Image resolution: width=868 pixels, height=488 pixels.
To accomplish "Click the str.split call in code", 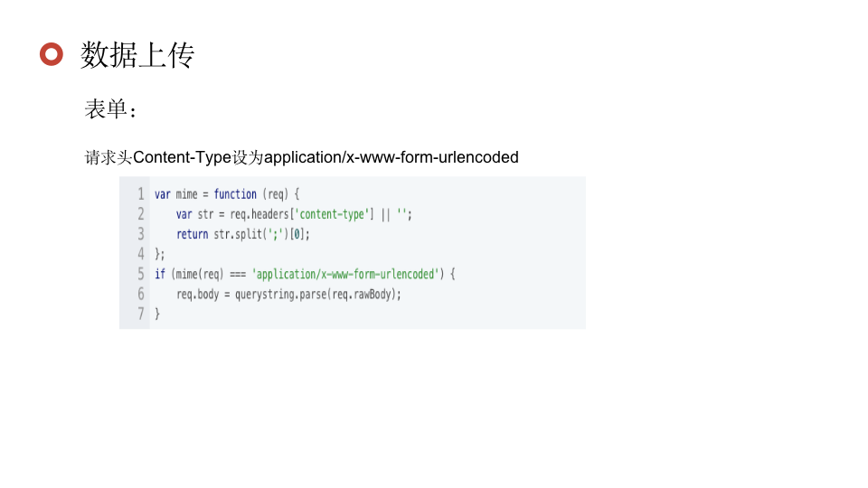I will [238, 234].
